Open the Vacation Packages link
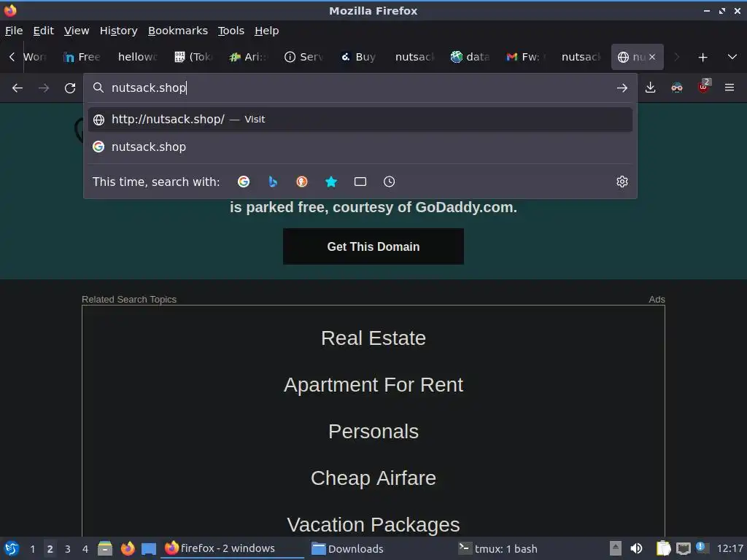The height and width of the screenshot is (560, 747). (x=373, y=525)
